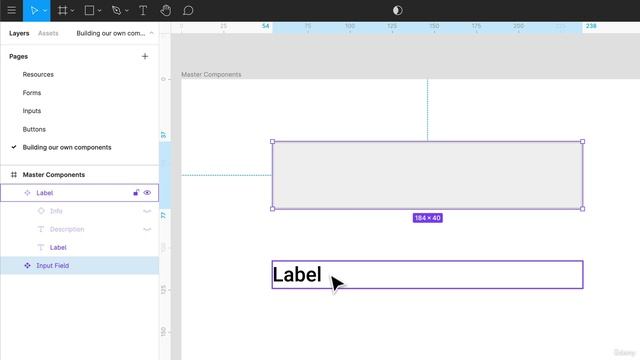Select Building our own components page
The width and height of the screenshot is (640, 360).
(67, 147)
